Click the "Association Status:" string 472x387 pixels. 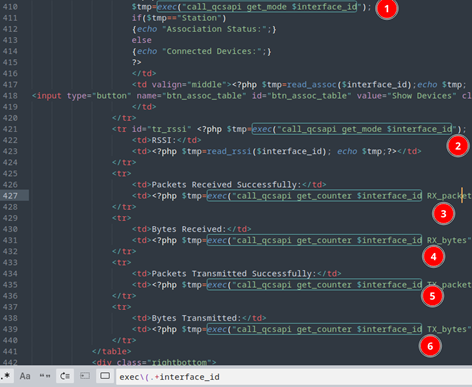(x=214, y=29)
